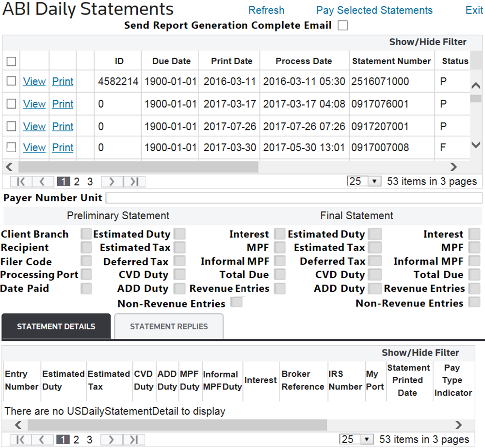
Task: Toggle Show/Hide Filter for statements grid
Action: (x=427, y=42)
